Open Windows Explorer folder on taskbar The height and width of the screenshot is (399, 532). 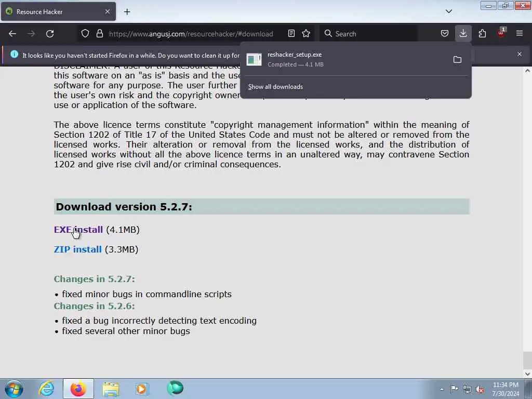point(111,389)
